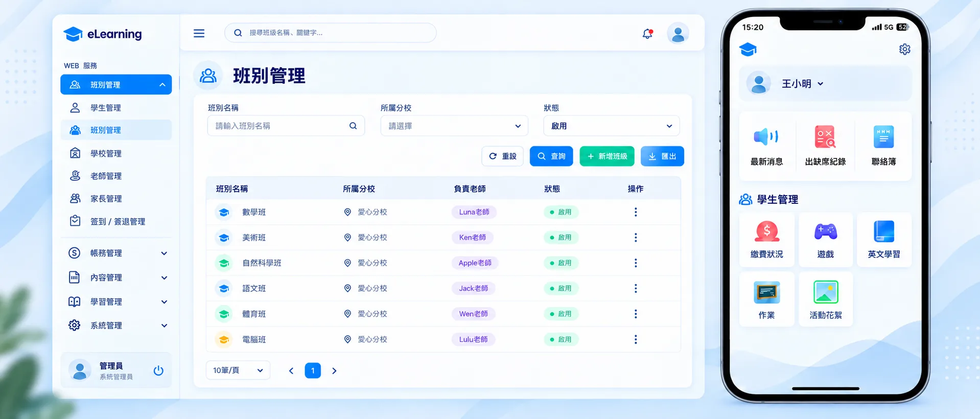Click the 請輸入班別名稱 input field
The image size is (980, 419).
coord(286,126)
